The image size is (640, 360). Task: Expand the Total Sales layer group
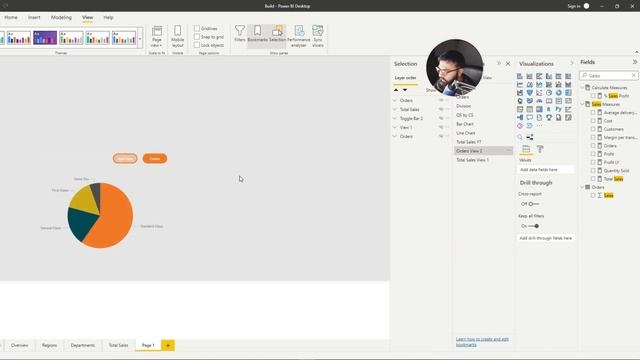coord(395,109)
